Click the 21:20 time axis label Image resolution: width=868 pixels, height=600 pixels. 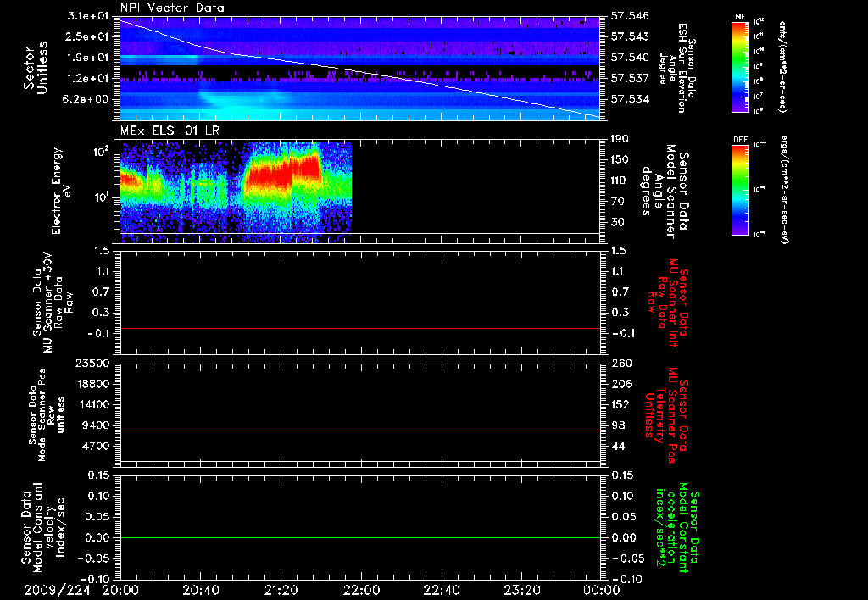click(281, 591)
